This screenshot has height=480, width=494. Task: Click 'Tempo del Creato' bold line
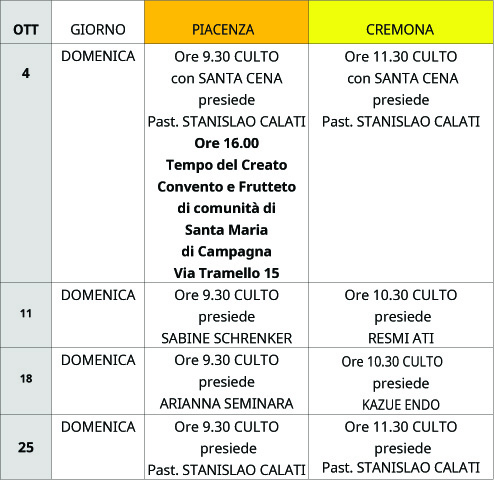pos(227,165)
